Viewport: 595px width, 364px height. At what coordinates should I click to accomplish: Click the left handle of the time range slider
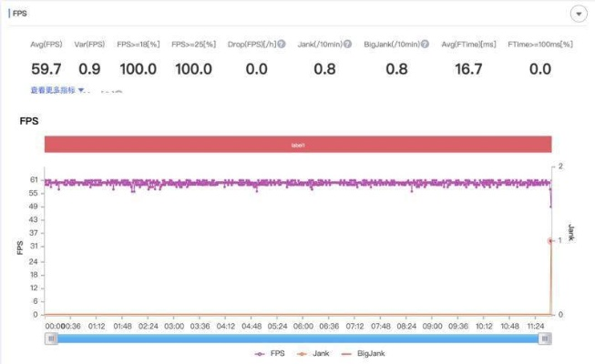(52, 338)
